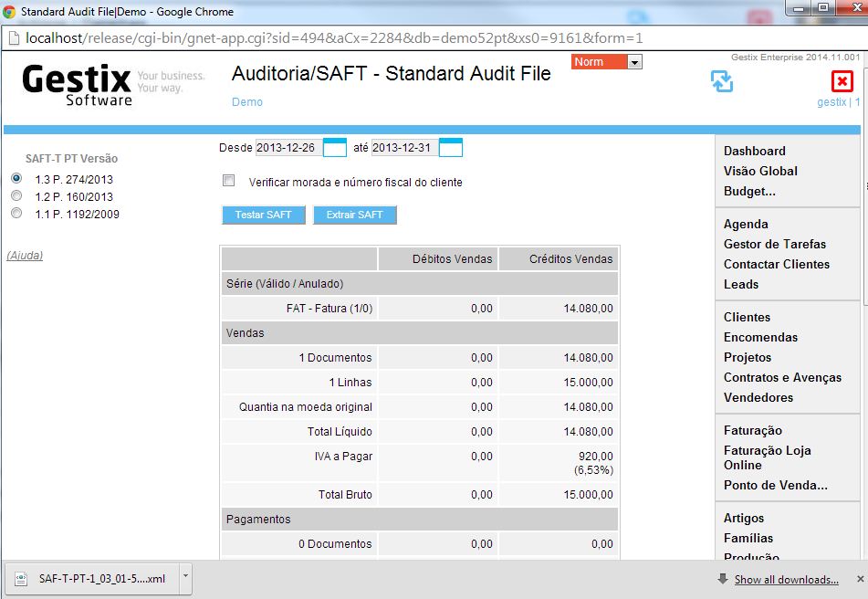Click the red X logout icon

842,82
